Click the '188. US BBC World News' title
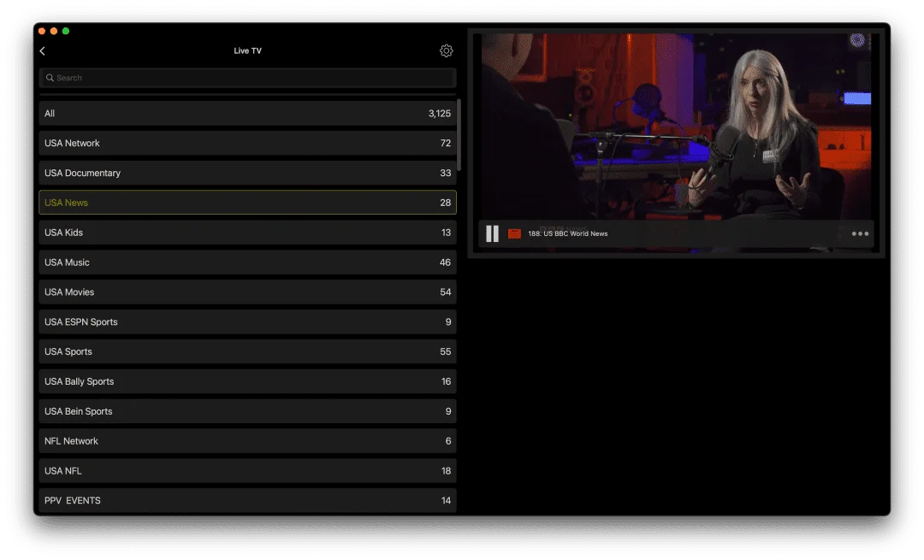The height and width of the screenshot is (560, 924). click(567, 233)
